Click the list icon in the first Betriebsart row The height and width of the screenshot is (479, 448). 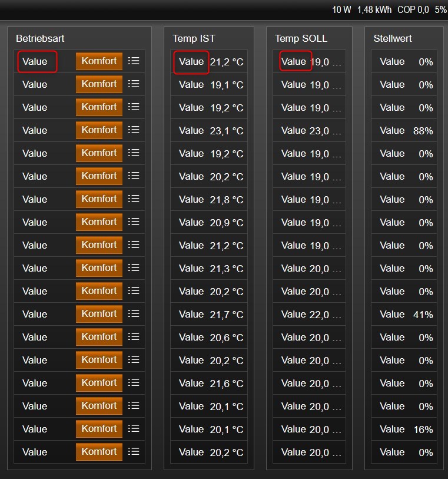click(x=134, y=61)
